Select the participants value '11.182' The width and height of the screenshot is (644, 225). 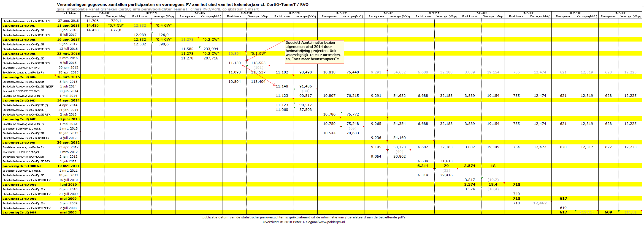(x=282, y=72)
